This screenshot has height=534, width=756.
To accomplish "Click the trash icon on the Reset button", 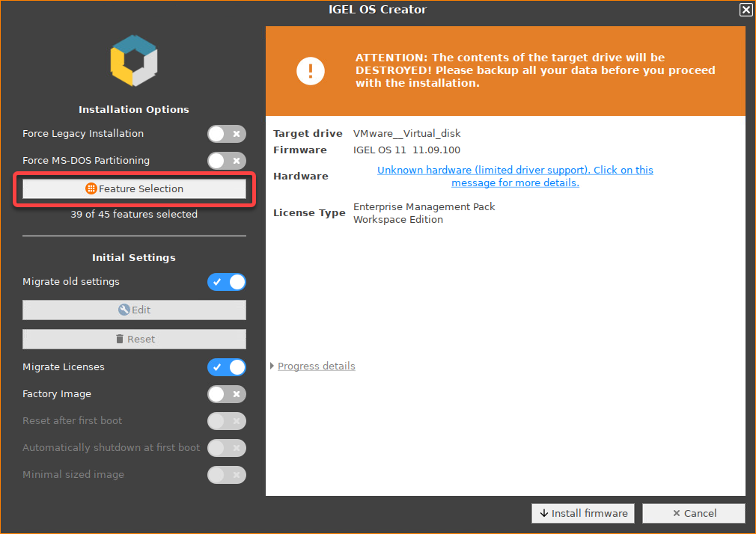I will click(x=120, y=339).
